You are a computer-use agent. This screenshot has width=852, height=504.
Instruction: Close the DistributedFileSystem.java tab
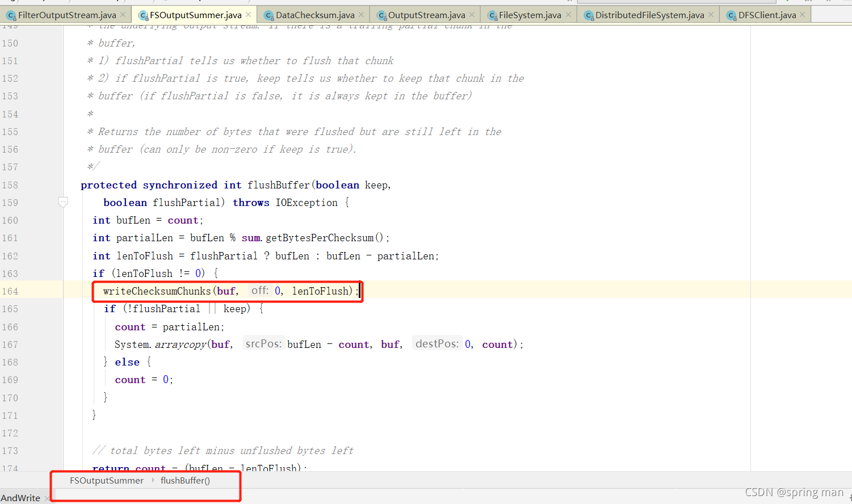click(x=711, y=15)
